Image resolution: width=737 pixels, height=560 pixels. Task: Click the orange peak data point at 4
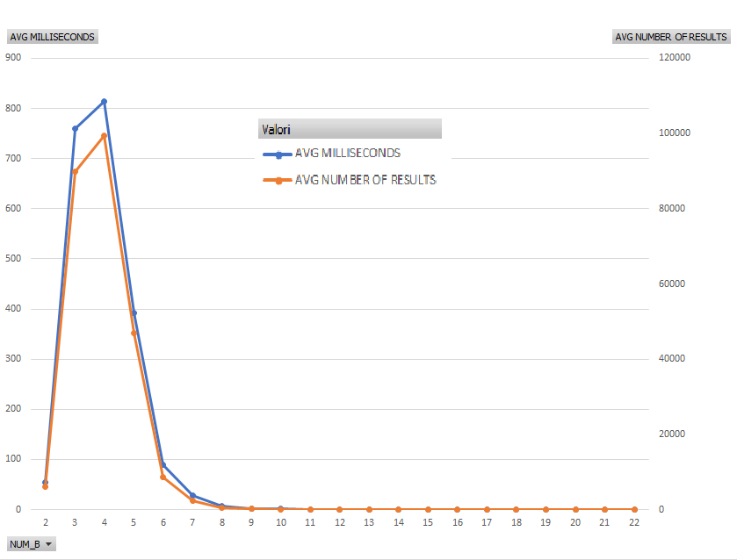click(x=105, y=136)
